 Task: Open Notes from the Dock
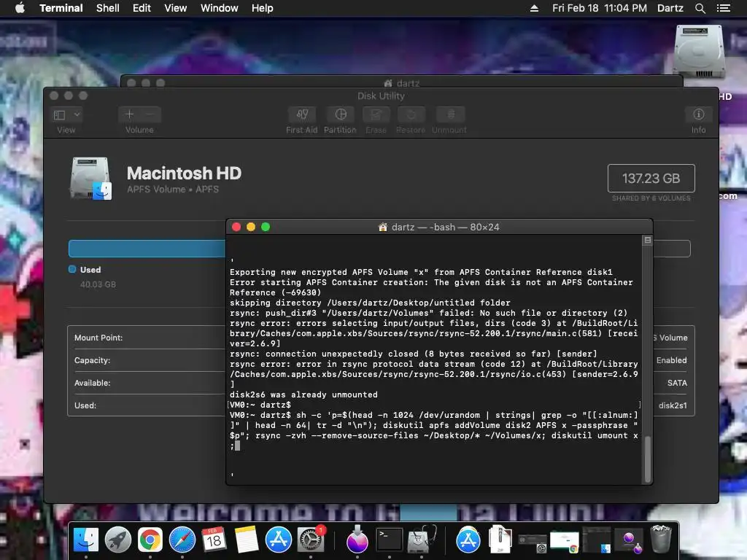[247, 540]
